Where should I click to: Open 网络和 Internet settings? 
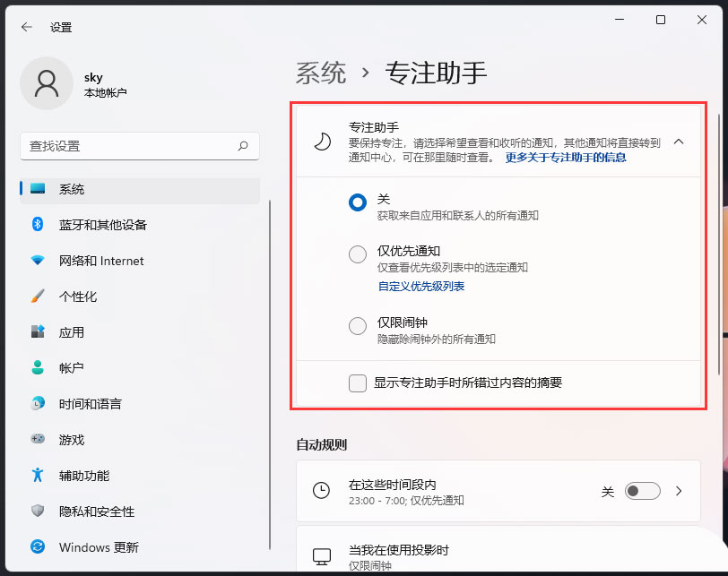(139, 261)
